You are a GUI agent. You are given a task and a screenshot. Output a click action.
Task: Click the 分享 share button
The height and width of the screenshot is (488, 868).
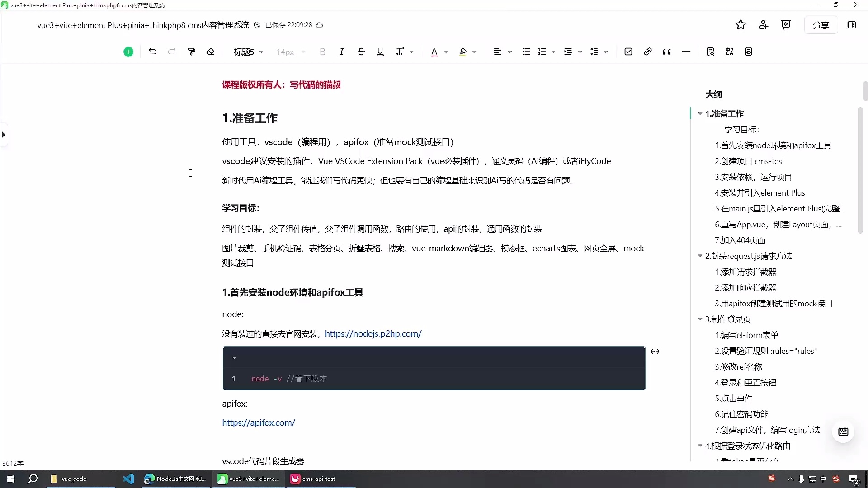821,25
